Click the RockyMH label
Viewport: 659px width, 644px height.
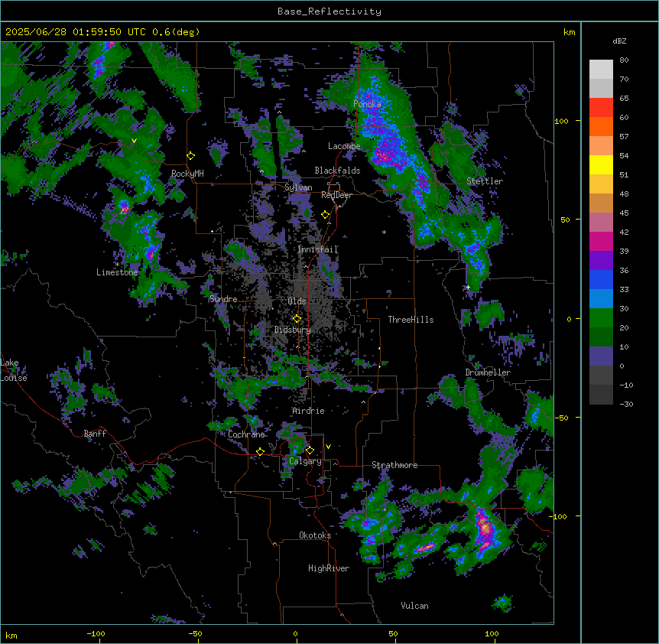click(187, 174)
